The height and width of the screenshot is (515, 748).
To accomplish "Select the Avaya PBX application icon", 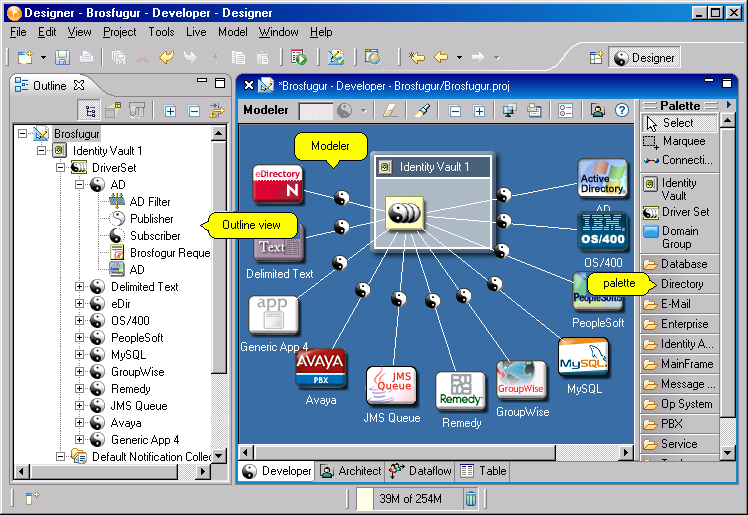I will coord(320,369).
